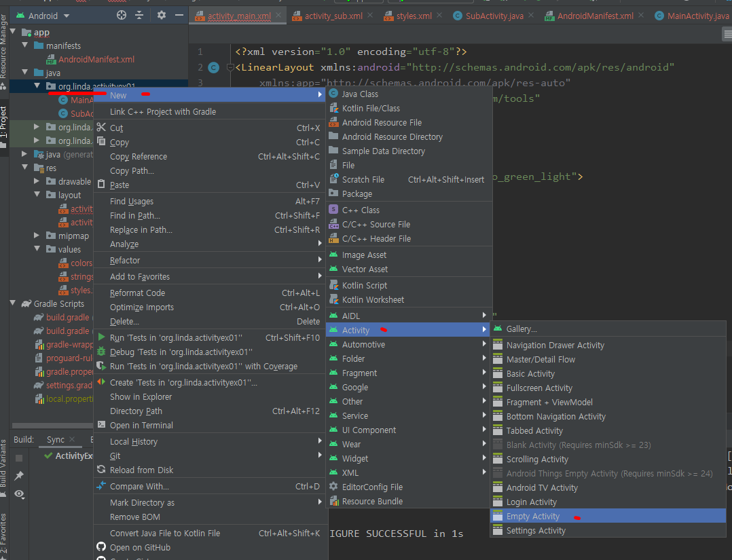Open the Project panel settings gear
This screenshot has height=560, width=732.
[162, 16]
